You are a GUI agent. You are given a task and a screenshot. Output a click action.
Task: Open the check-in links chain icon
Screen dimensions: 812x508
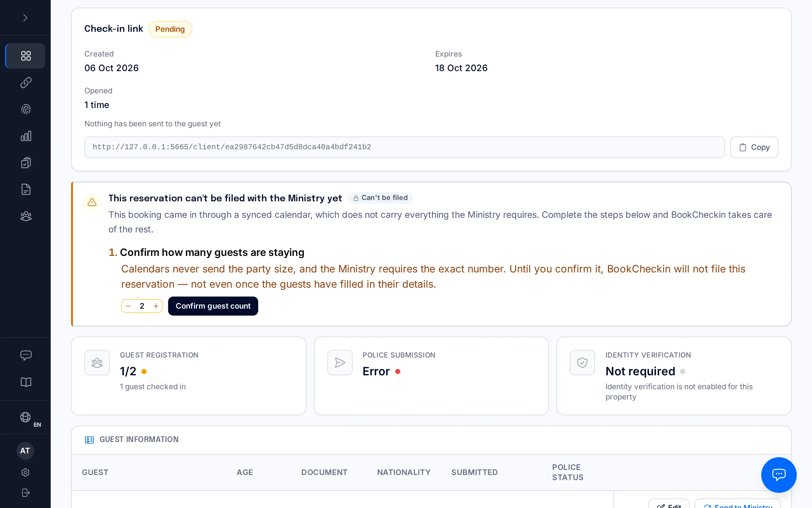click(x=25, y=83)
